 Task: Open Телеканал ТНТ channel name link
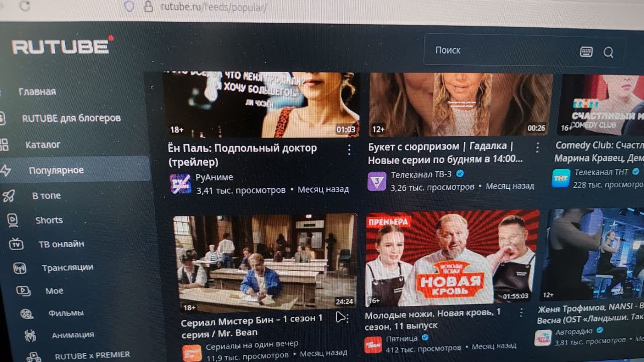point(601,172)
